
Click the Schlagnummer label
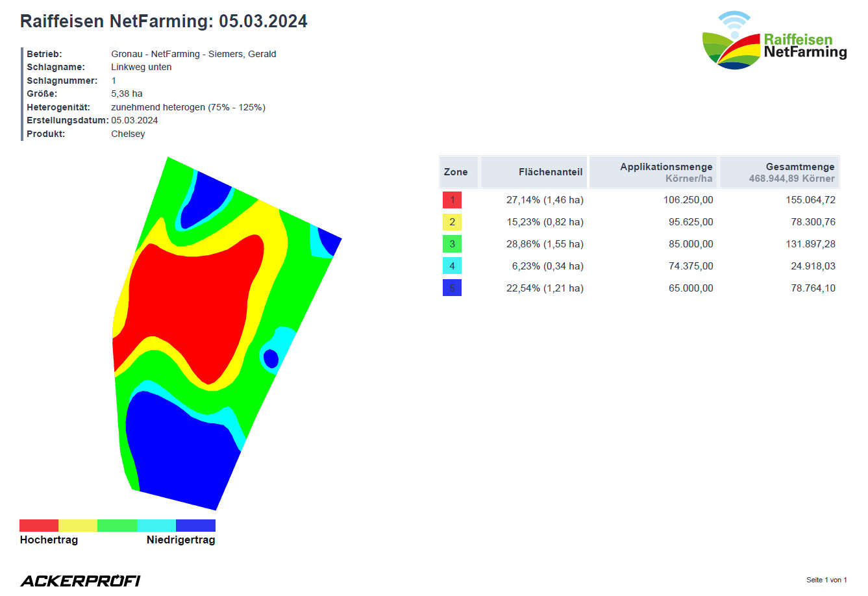pos(62,81)
